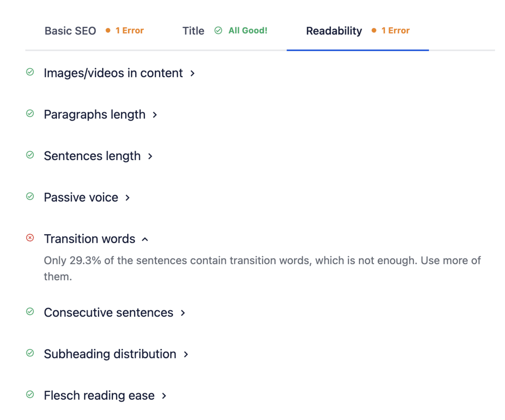This screenshot has height=420, width=505.
Task: Click the red error icon beside Transition words
Action: [x=30, y=238]
